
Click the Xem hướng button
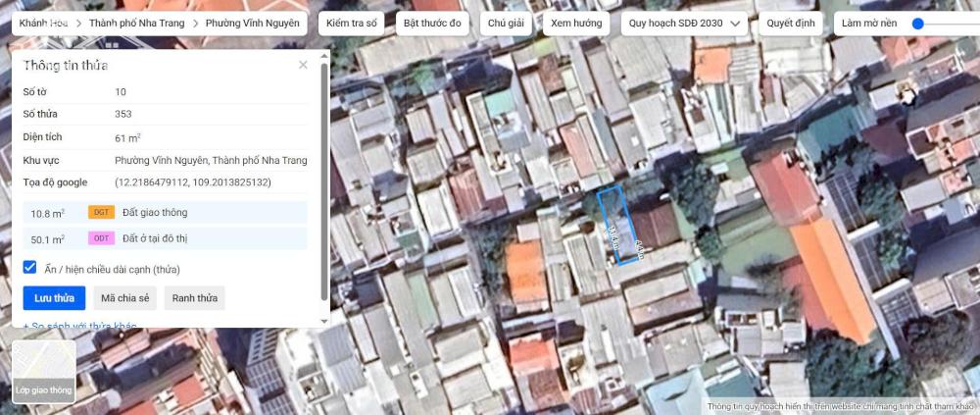pos(574,23)
